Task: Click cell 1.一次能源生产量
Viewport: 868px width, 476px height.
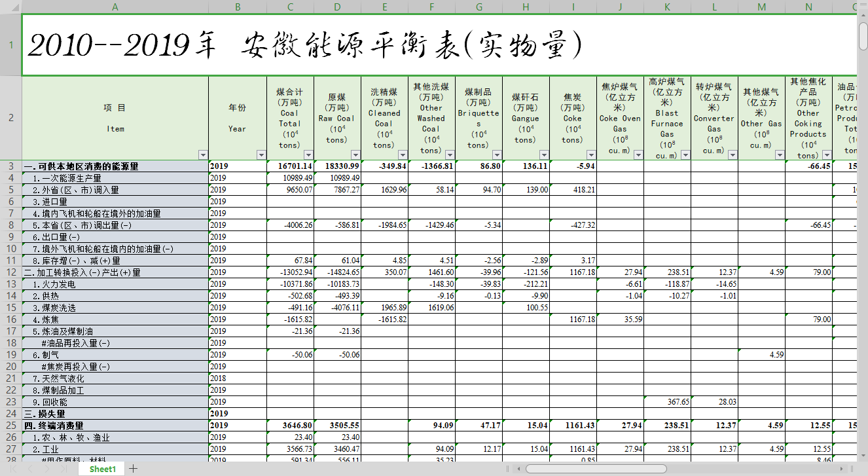Action: pos(115,178)
